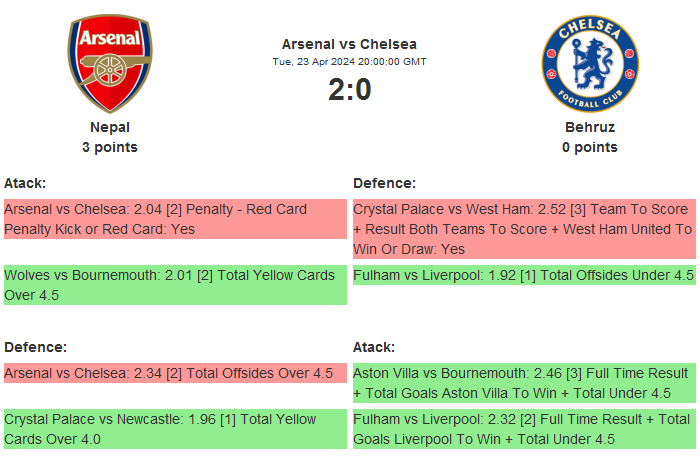The height and width of the screenshot is (460, 700).
Task: Click the 0 points label
Action: point(589,147)
